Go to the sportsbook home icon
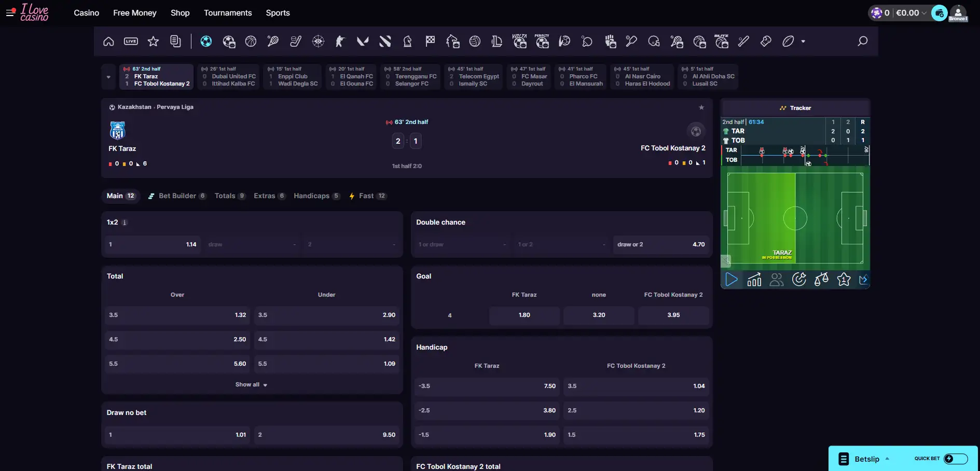The image size is (980, 471). [x=108, y=41]
